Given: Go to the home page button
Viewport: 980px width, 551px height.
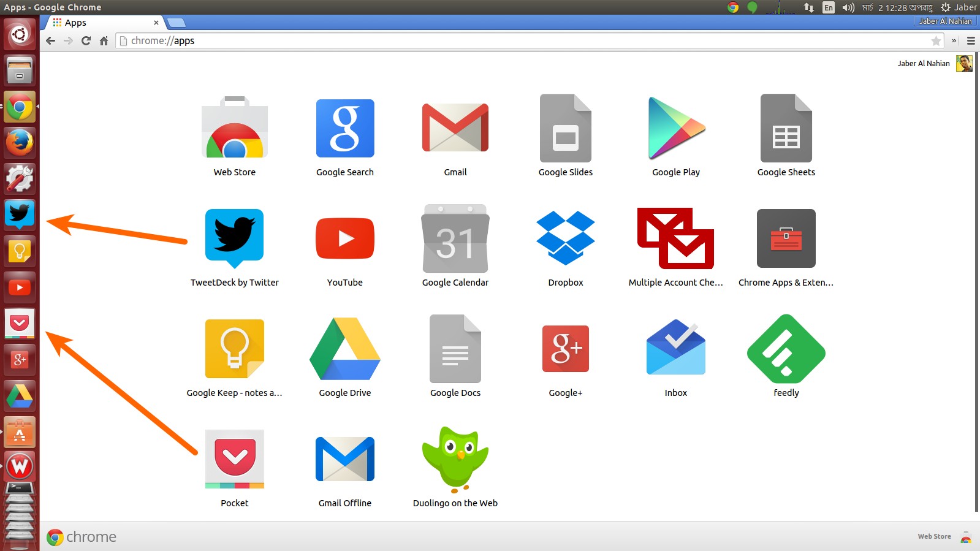Looking at the screenshot, I should (x=104, y=41).
